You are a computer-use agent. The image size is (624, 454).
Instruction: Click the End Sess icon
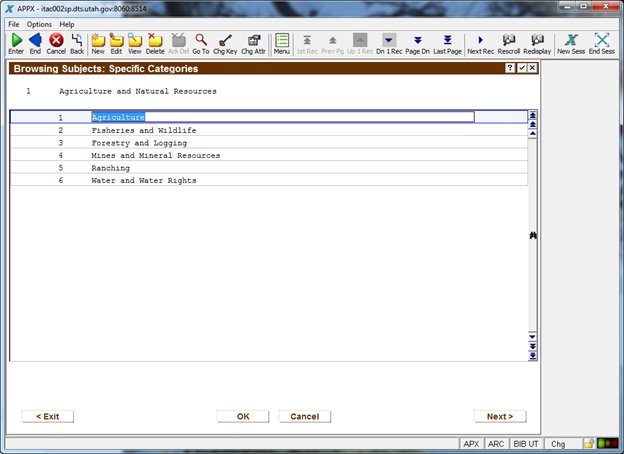pos(602,40)
